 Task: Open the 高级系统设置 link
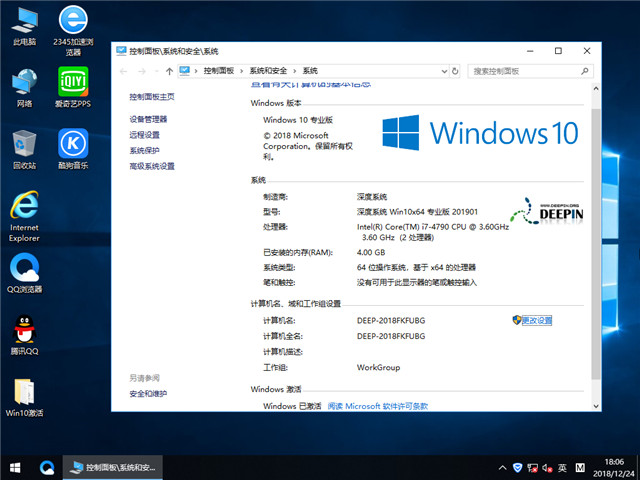click(x=152, y=166)
